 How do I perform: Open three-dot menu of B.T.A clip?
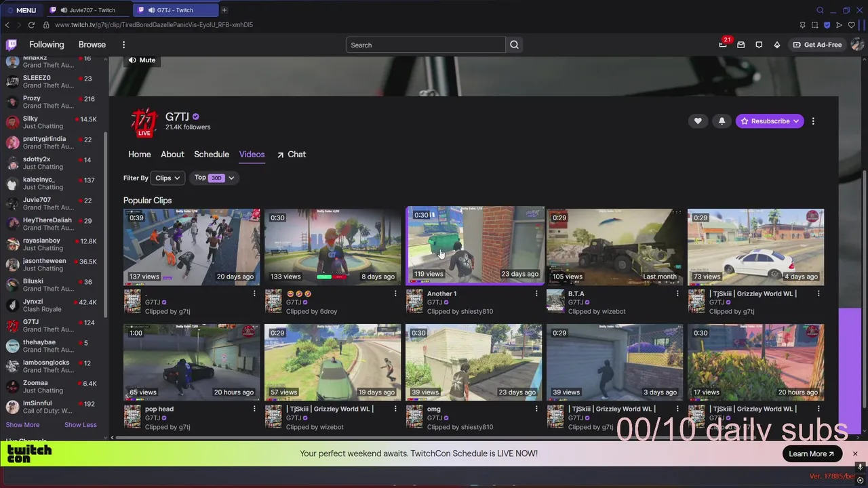point(677,293)
